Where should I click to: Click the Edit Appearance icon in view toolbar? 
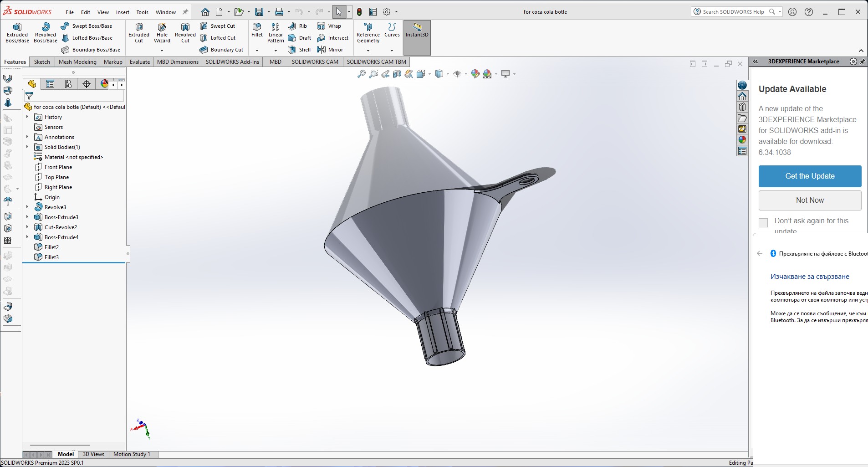point(475,74)
